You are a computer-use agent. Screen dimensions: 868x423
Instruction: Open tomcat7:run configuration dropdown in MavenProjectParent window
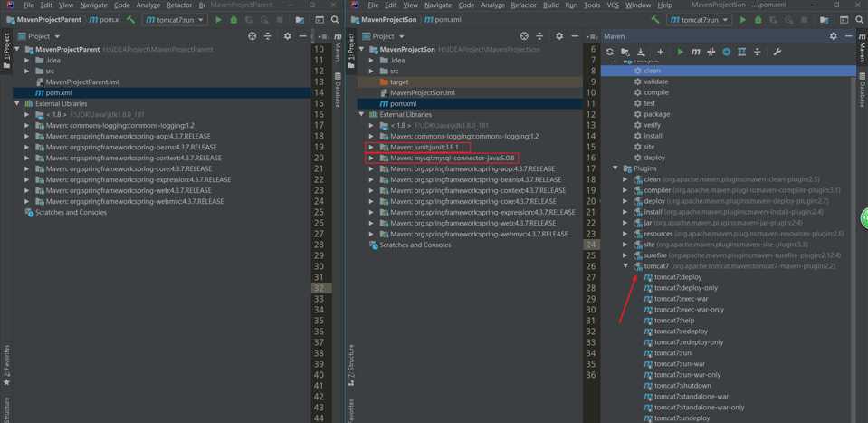(x=175, y=20)
